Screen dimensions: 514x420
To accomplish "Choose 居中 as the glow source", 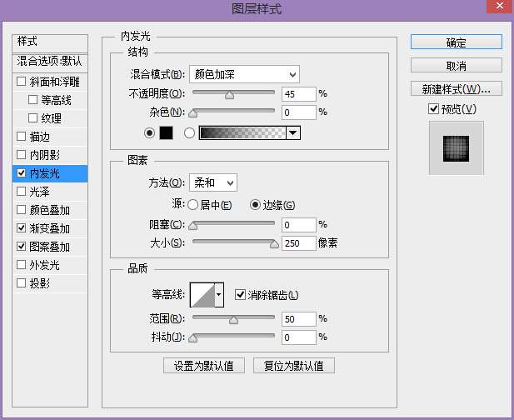I will tap(192, 205).
